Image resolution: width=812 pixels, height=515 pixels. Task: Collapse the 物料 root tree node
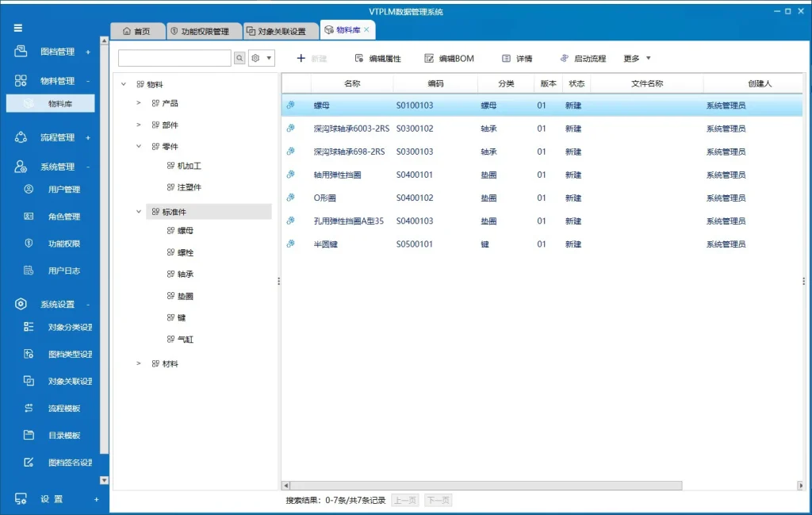123,84
